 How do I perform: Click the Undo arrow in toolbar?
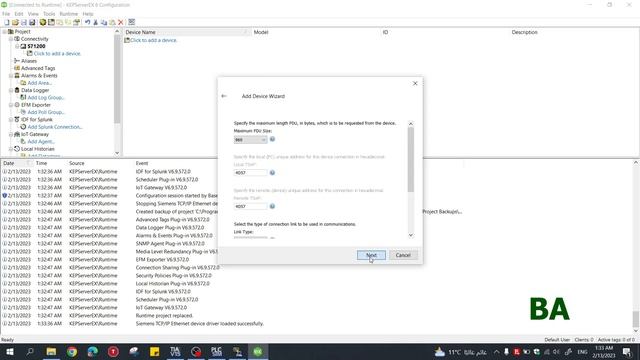click(x=87, y=22)
